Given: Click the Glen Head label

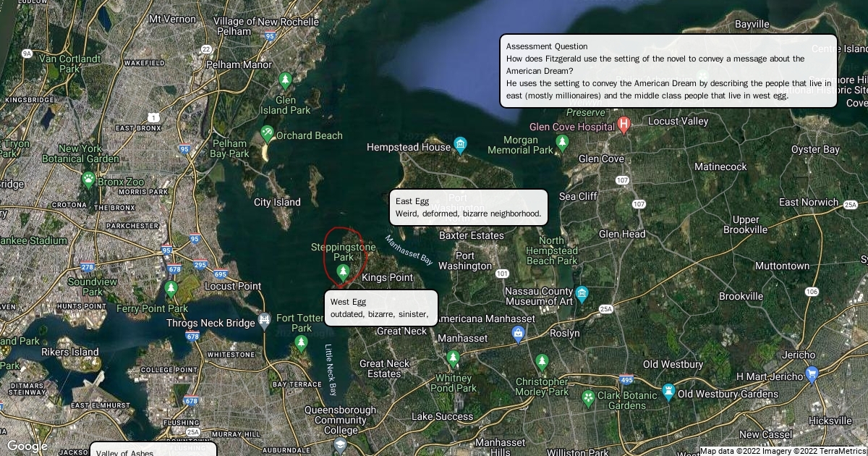Looking at the screenshot, I should pos(622,234).
